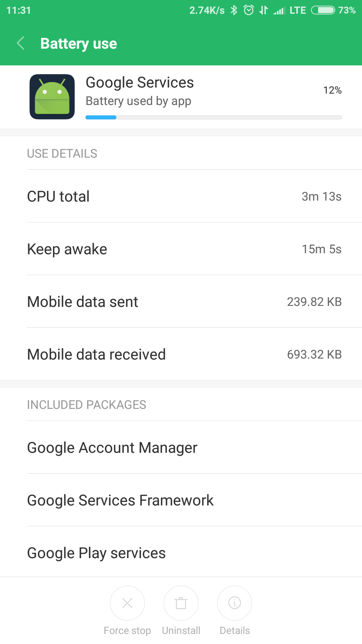Select the Keep awake row
362x644 pixels.
[184, 249]
